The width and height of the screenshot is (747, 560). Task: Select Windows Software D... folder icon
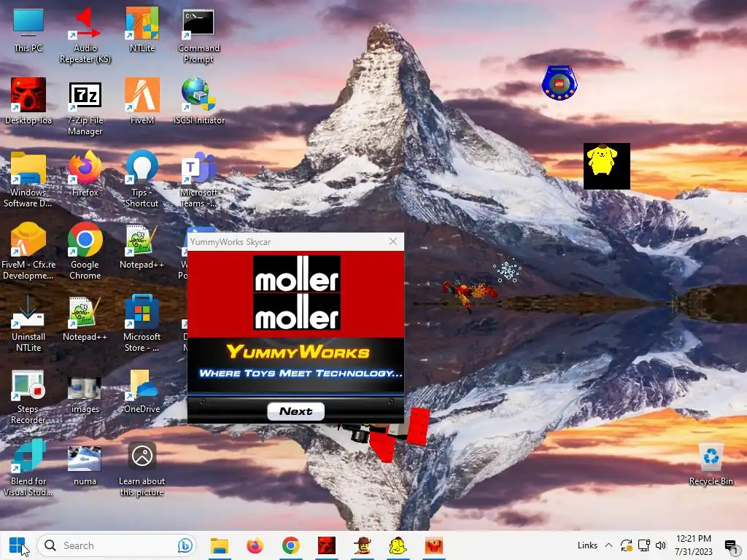(x=28, y=180)
